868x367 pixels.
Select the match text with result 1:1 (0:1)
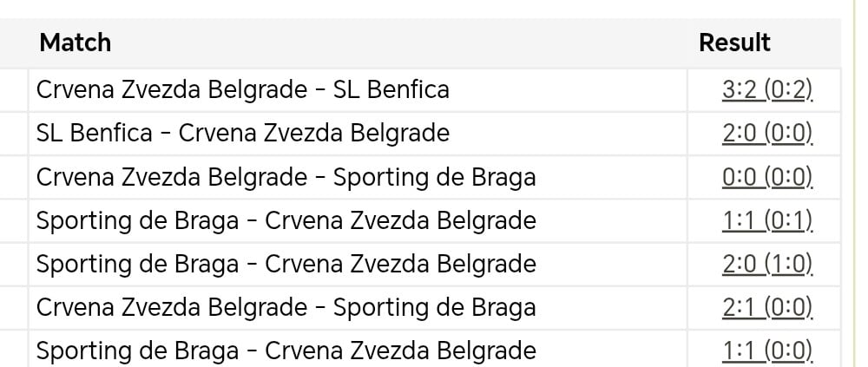pyautogui.click(x=286, y=220)
